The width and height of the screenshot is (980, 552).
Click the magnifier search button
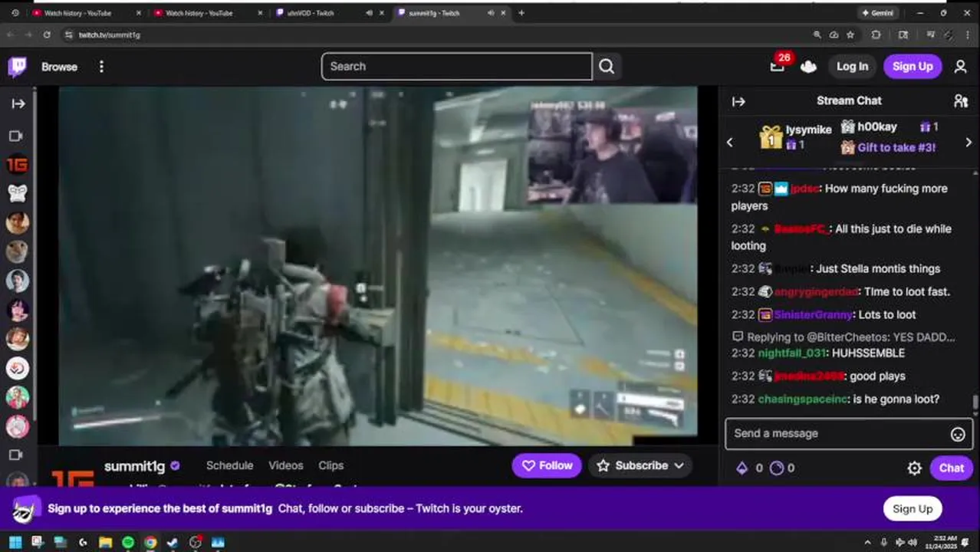pos(607,67)
